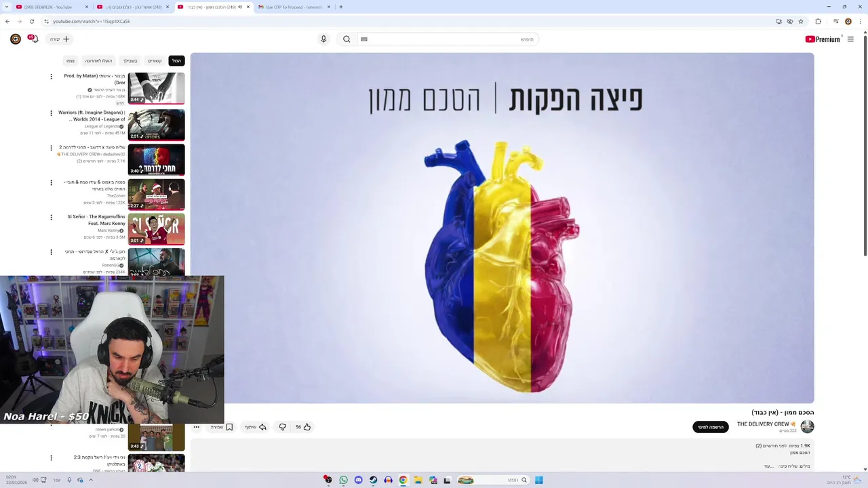
Task: Click the browser address bar URL
Action: pos(91,21)
